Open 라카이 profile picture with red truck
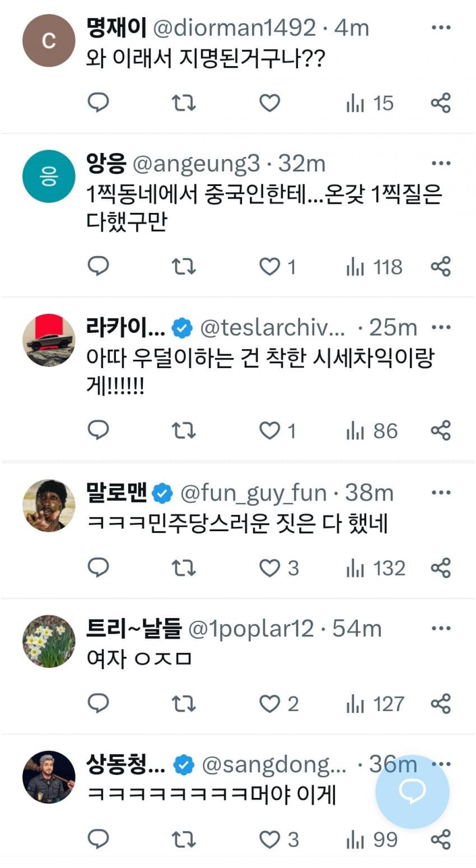This screenshot has width=476, height=868. click(x=49, y=340)
